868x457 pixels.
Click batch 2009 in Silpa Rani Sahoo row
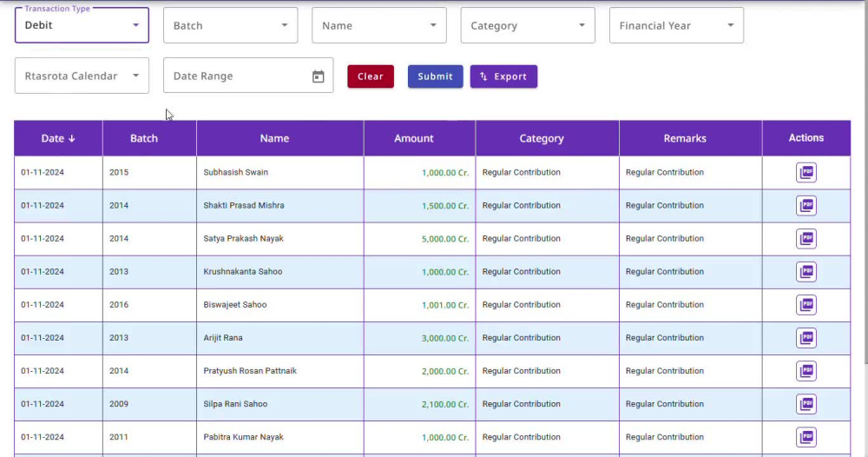(x=118, y=404)
